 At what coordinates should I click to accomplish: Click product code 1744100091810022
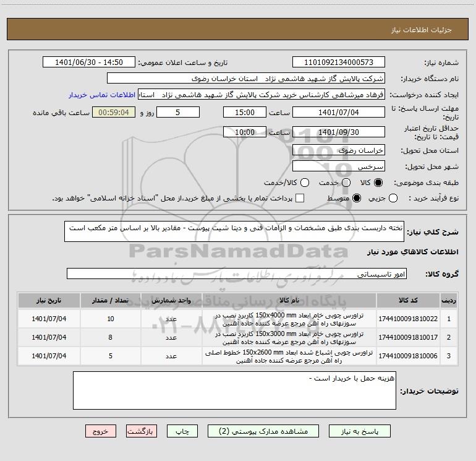(408, 319)
